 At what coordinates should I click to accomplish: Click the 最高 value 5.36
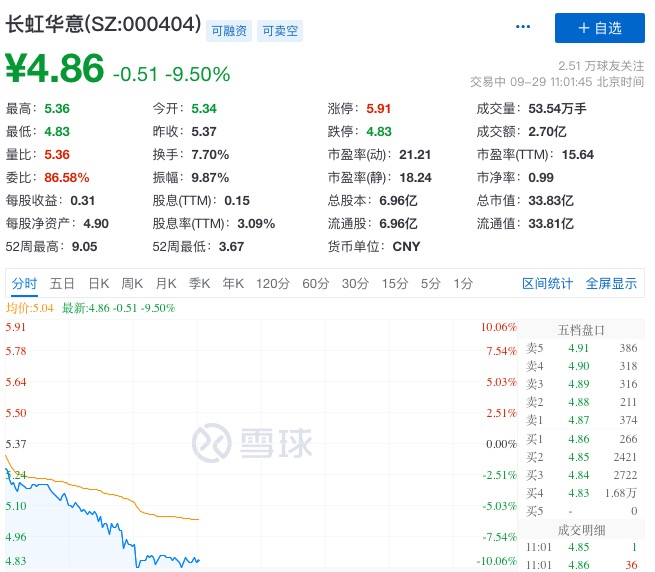pyautogui.click(x=57, y=109)
